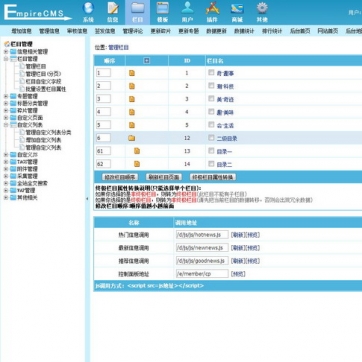The width and height of the screenshot is (362, 362).
Task: Open 管理评论 in the submenu bar
Action: coord(133,31)
